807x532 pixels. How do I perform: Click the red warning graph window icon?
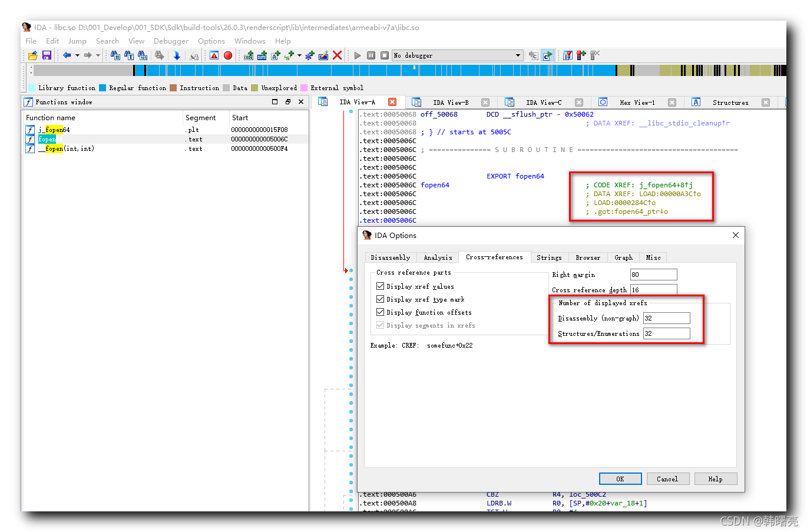pyautogui.click(x=214, y=55)
